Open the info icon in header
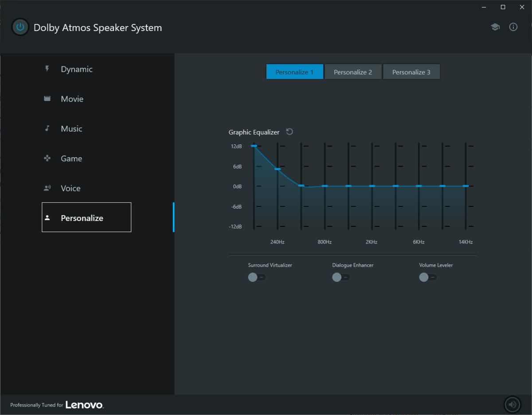 pos(513,27)
